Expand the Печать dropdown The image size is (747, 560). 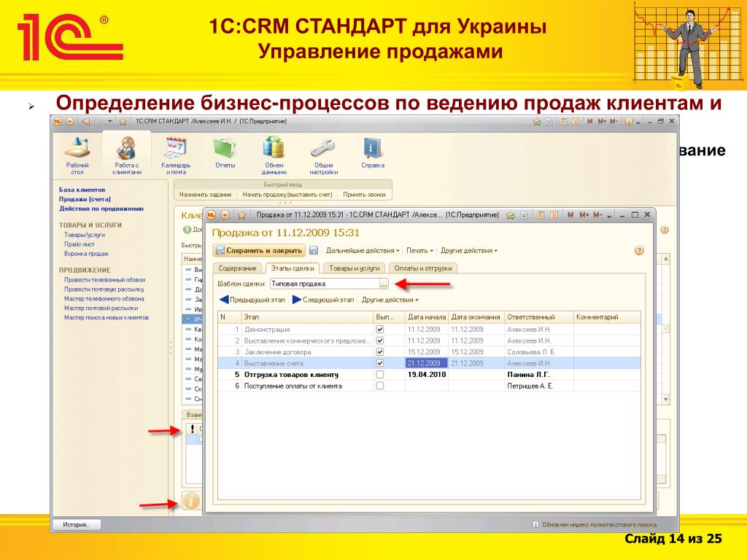(x=419, y=251)
